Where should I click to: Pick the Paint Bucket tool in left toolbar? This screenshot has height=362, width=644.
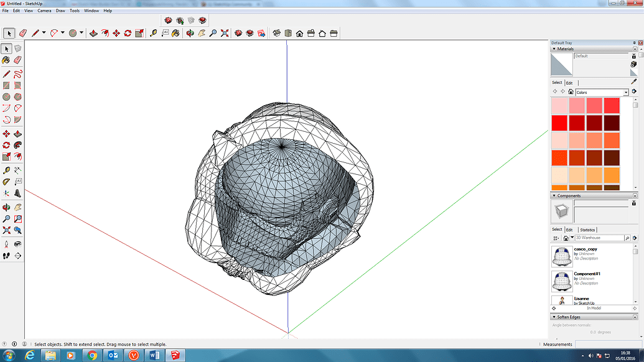(x=6, y=60)
